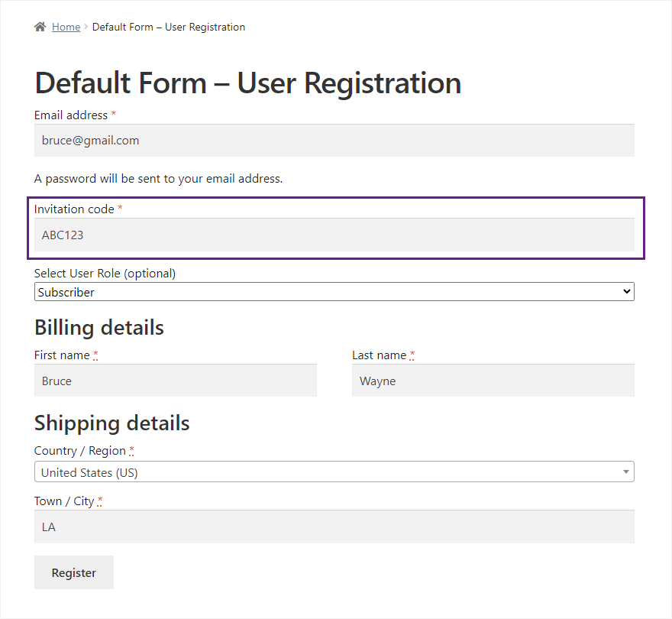Focus the Email address input field
This screenshot has width=672, height=619.
click(334, 141)
